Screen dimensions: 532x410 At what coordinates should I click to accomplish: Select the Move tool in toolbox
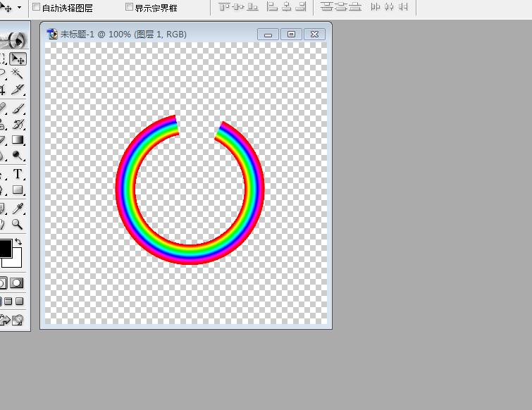pos(18,59)
